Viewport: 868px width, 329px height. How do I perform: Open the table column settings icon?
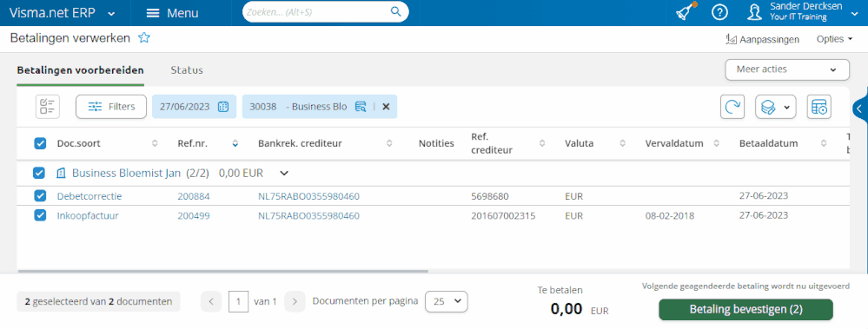[x=819, y=107]
